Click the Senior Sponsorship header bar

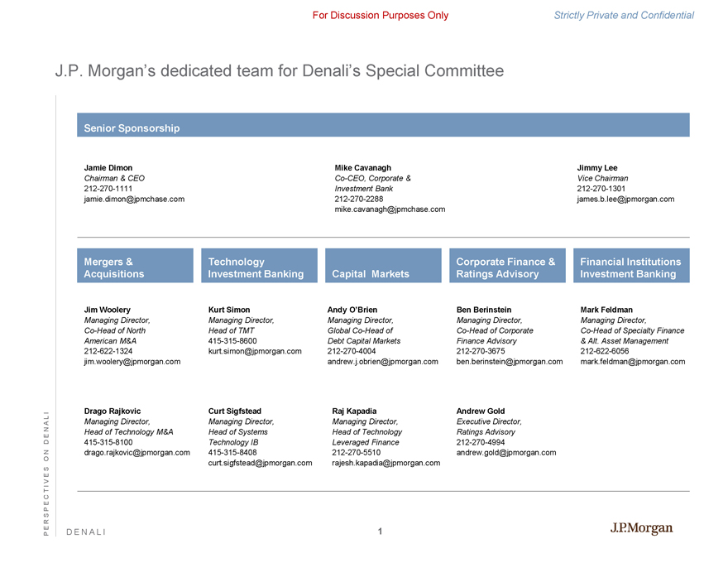click(383, 126)
